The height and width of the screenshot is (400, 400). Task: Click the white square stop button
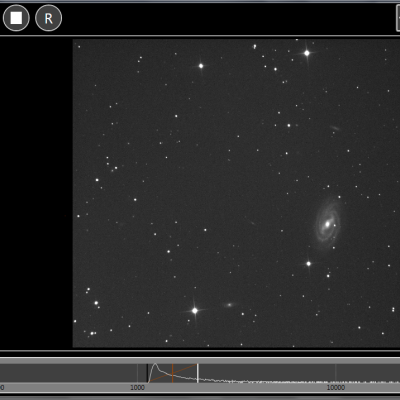(16, 18)
